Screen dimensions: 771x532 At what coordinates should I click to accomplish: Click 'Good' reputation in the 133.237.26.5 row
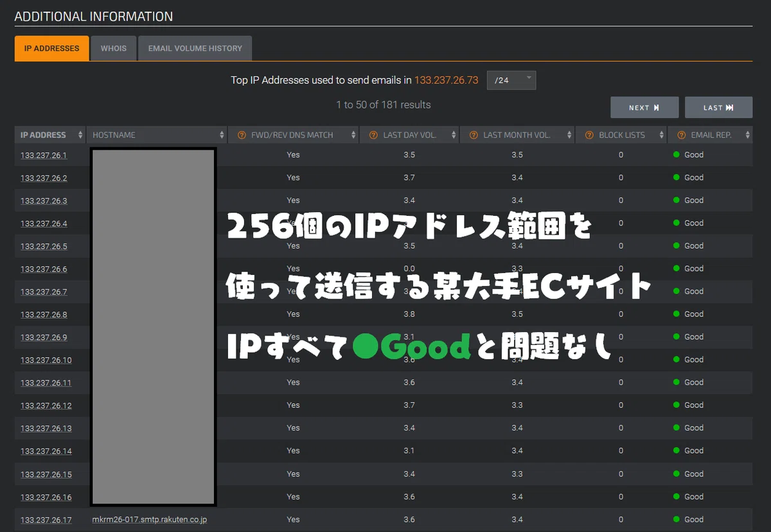(x=694, y=246)
